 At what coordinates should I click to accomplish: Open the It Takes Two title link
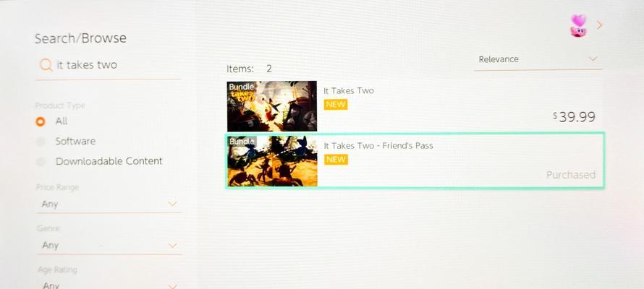click(x=349, y=90)
